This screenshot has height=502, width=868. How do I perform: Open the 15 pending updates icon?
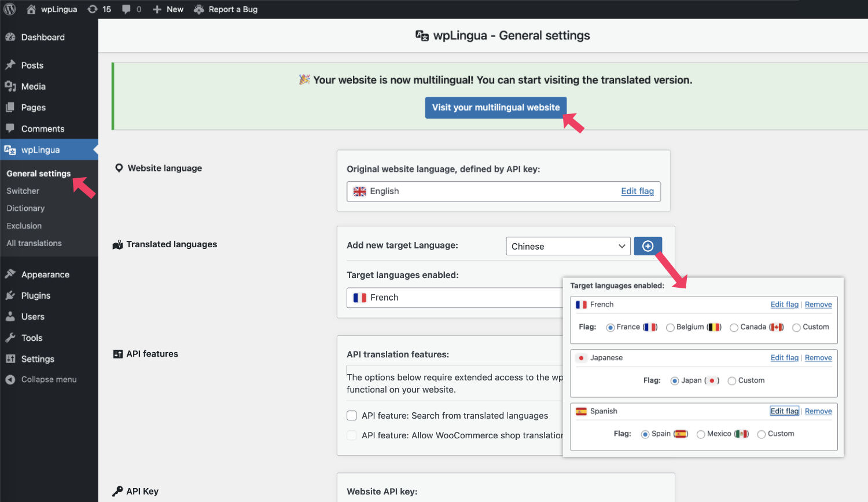(93, 9)
